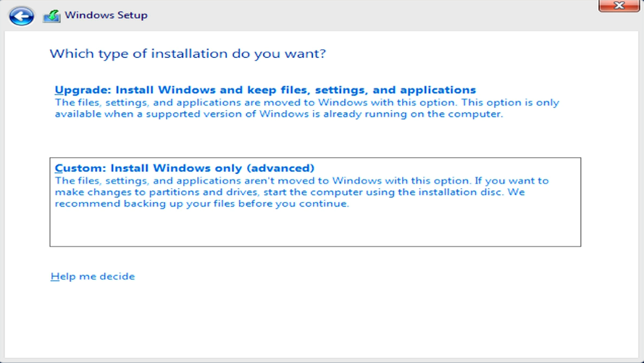Click empty title bar area beside Windows Setup

[369, 16]
